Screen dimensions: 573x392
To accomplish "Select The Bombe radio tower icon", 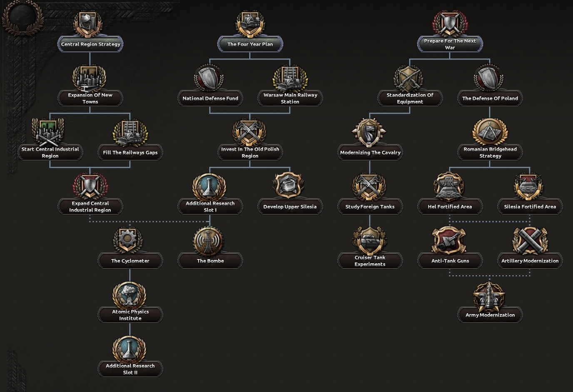I will [x=210, y=241].
